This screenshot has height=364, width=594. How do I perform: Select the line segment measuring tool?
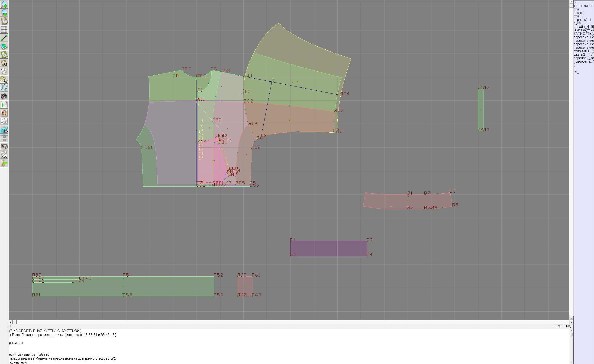(4, 38)
